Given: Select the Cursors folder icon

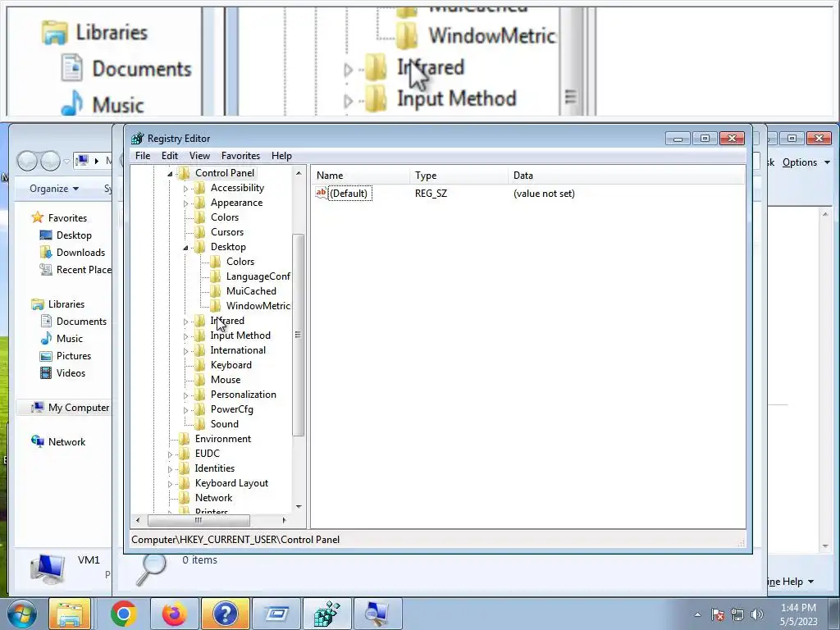Looking at the screenshot, I should point(199,232).
